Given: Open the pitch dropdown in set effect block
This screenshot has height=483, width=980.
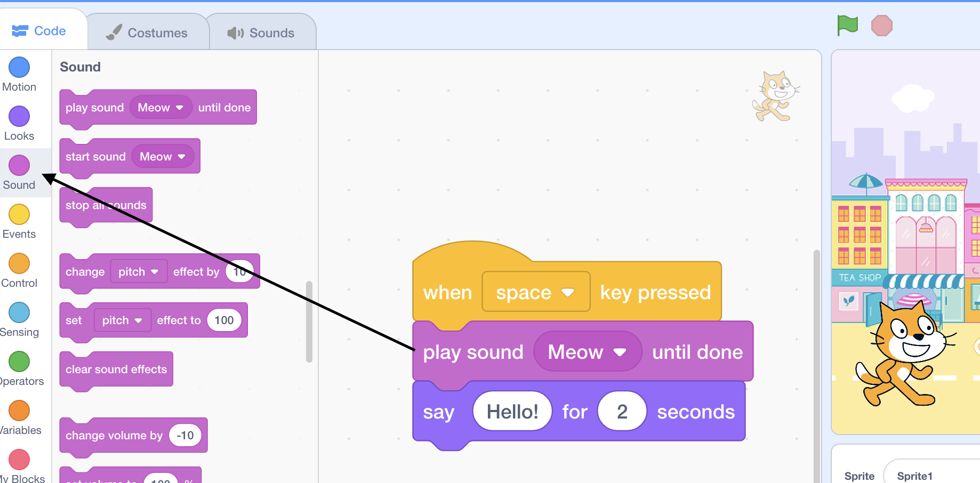Looking at the screenshot, I should 122,320.
